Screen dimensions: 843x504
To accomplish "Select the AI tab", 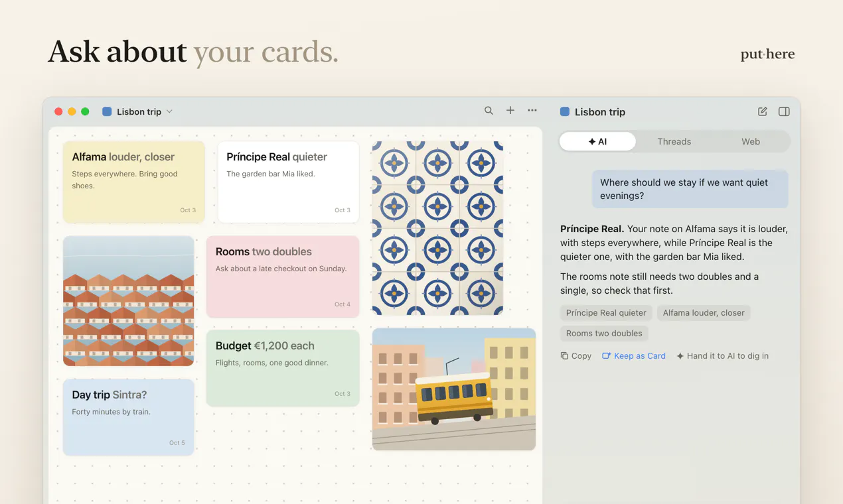I will click(x=597, y=141).
